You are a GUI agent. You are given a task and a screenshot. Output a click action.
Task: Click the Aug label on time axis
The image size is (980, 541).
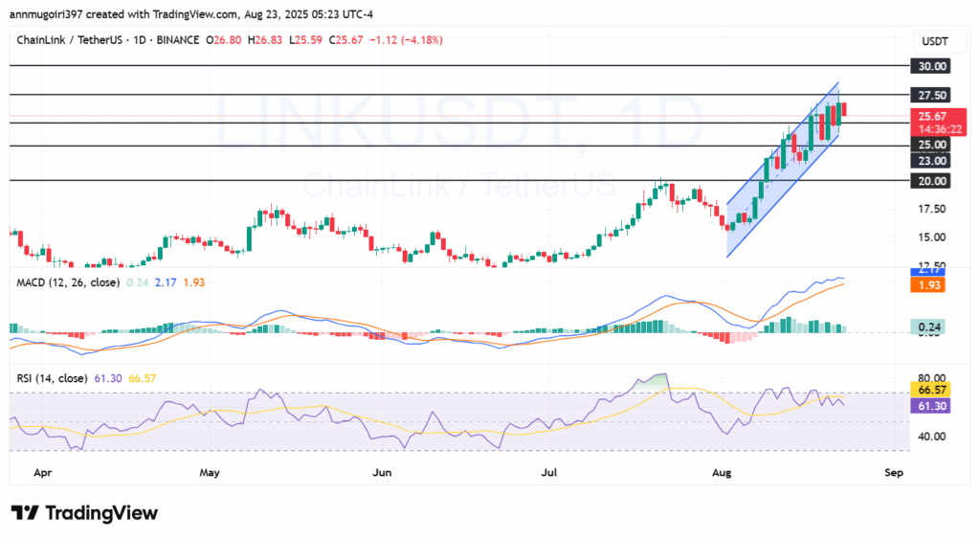click(722, 473)
